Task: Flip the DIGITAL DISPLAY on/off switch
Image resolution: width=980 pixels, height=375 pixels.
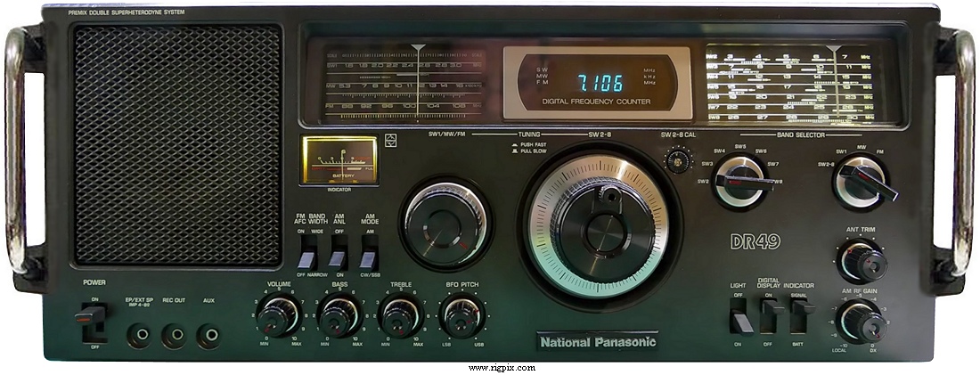Action: [772, 316]
